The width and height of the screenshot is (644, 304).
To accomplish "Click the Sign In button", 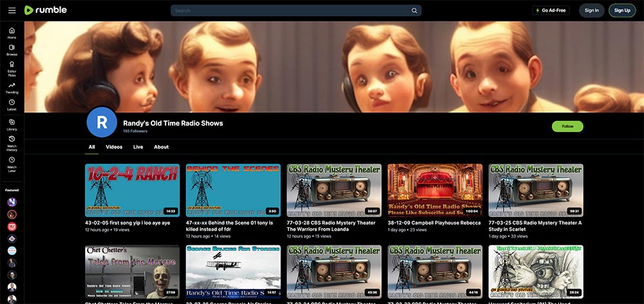I will pyautogui.click(x=591, y=10).
